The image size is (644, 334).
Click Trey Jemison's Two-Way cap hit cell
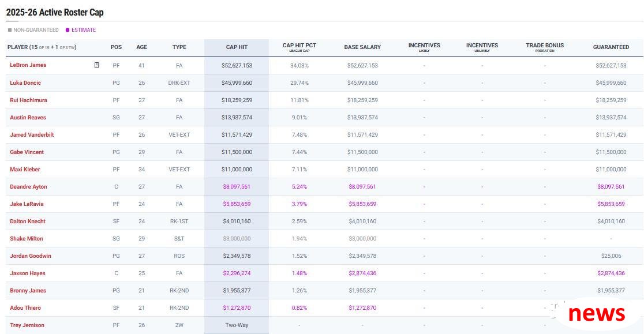click(x=237, y=325)
